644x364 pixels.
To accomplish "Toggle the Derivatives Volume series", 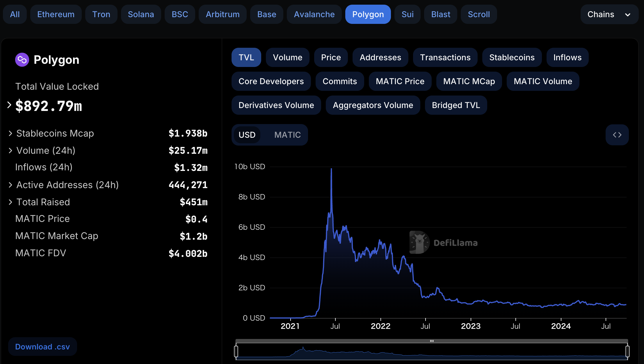I will pos(276,105).
